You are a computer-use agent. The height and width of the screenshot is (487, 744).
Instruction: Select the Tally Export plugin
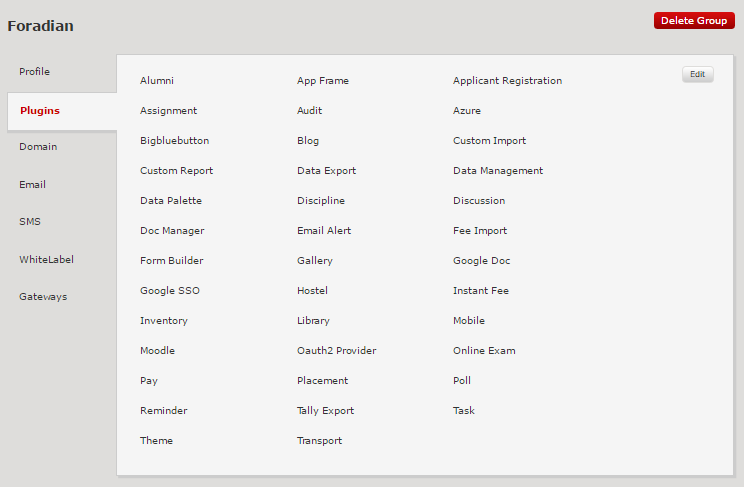click(325, 411)
